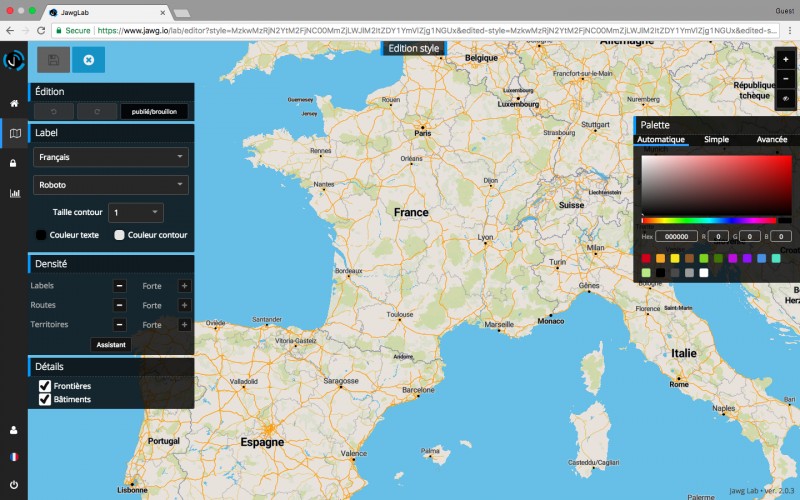
Task: Select the yellow palette swatch
Action: point(675,259)
